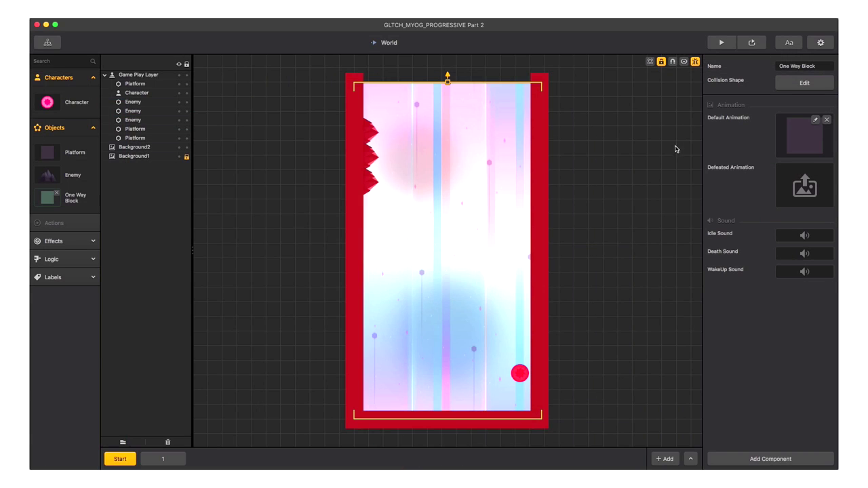Unlock the Background1 layer
The image size is (868, 488).
pos(186,157)
